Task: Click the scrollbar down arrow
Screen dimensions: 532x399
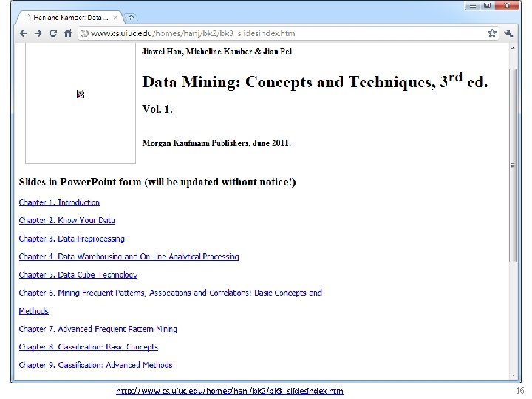Action: pyautogui.click(x=514, y=375)
